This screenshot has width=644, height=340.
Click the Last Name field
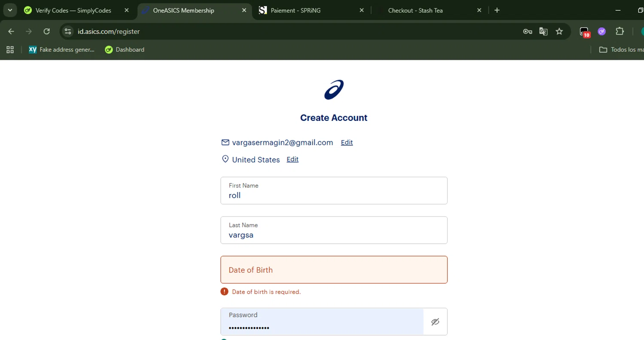[x=334, y=230]
